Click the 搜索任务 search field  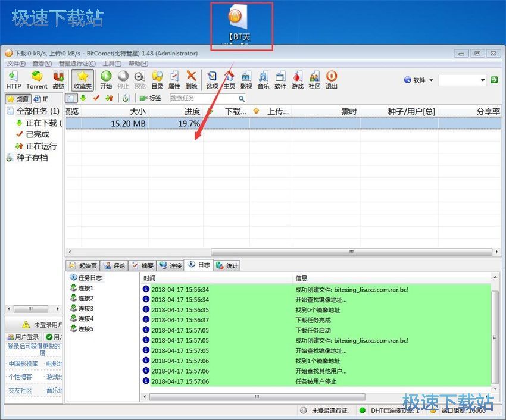204,98
